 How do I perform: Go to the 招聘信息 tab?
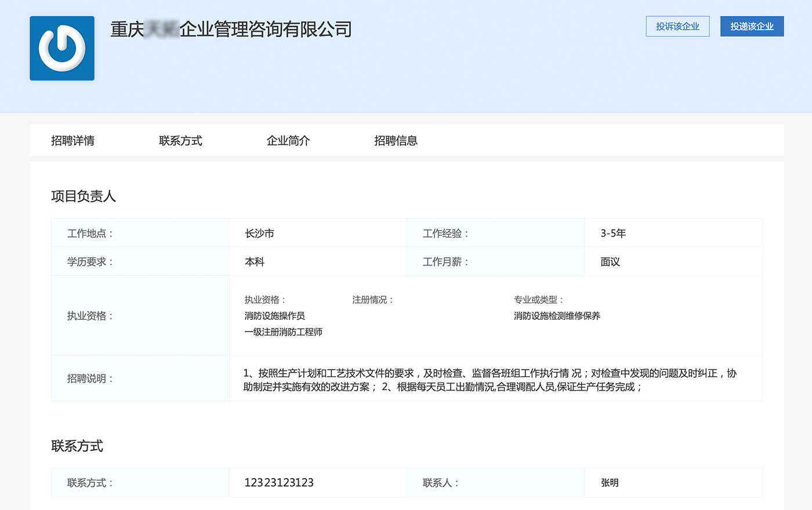(396, 141)
